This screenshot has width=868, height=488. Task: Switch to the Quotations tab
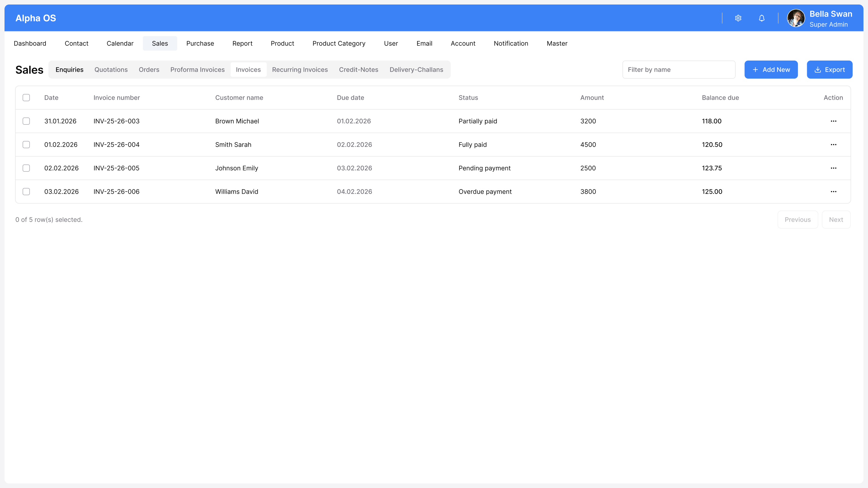pos(111,70)
